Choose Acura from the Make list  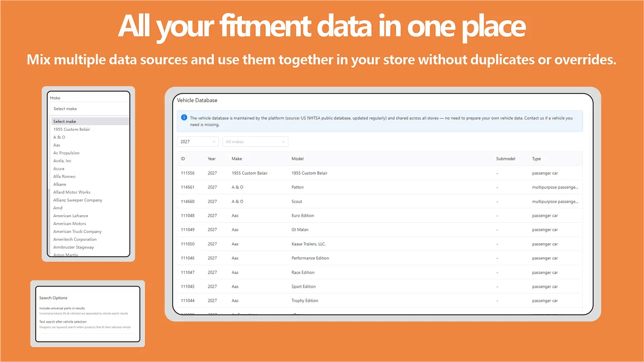coord(59,168)
